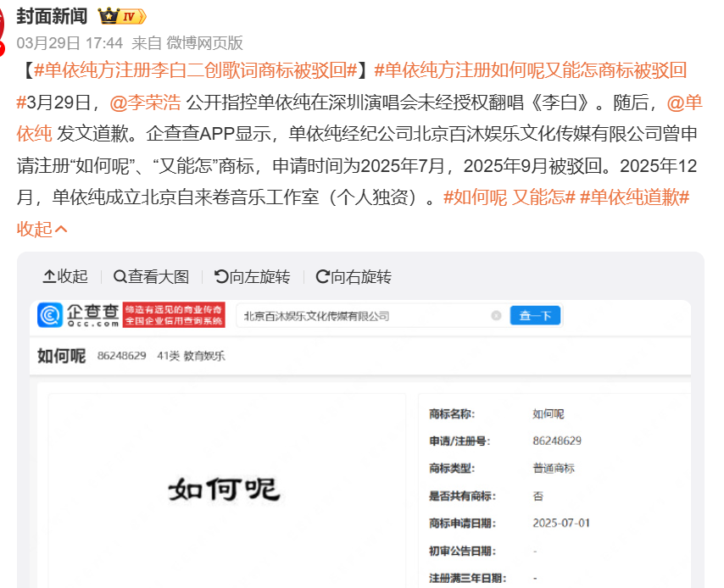Click the application date 2025-07-01
Screen dimensions: 724x588
point(561,523)
